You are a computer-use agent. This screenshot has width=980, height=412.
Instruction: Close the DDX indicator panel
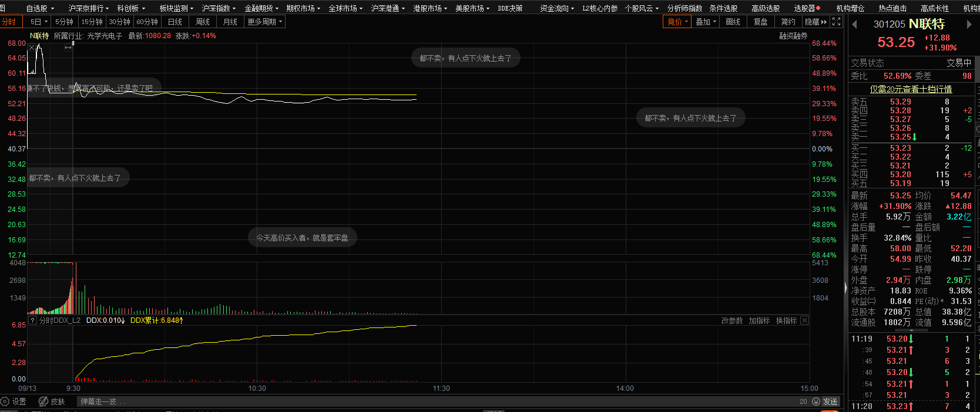[x=804, y=320]
